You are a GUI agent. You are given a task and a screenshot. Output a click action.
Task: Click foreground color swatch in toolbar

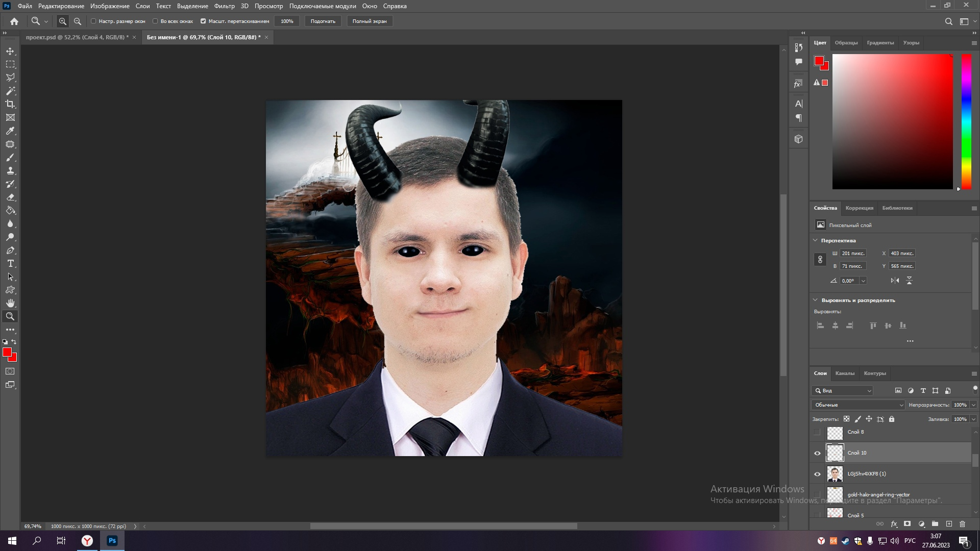(7, 352)
